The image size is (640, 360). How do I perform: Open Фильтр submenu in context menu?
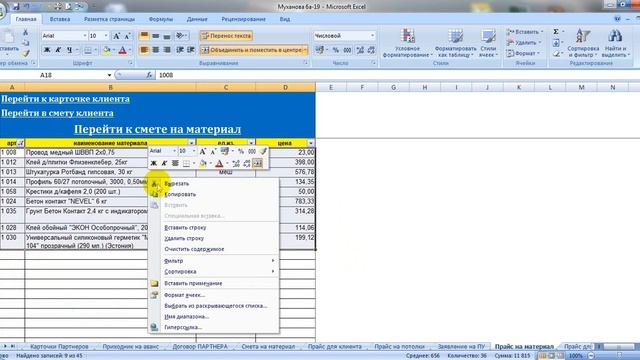173,261
